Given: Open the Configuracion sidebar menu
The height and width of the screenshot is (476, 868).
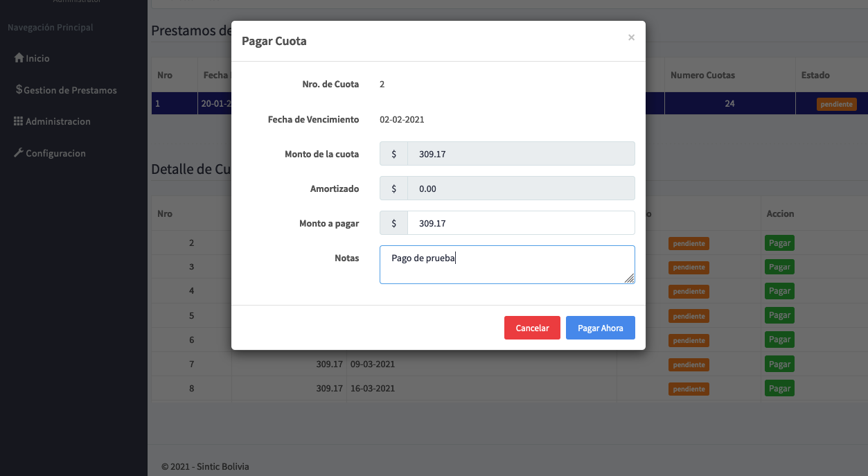Looking at the screenshot, I should click(55, 153).
